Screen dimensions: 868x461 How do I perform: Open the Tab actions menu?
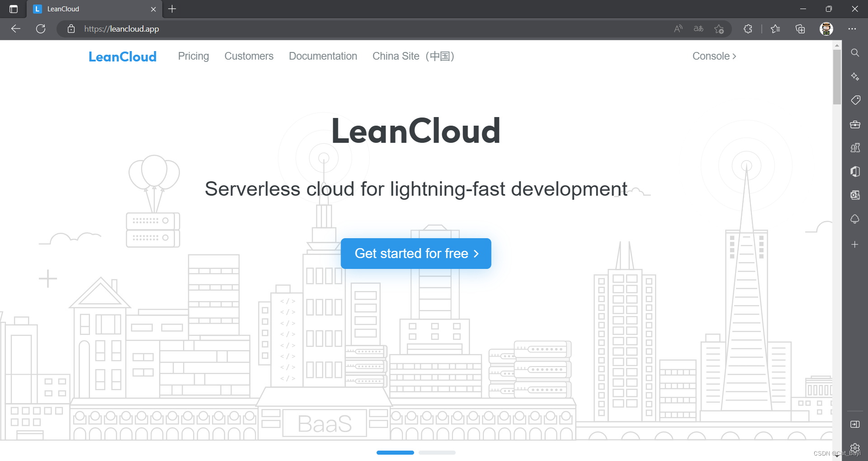click(x=14, y=9)
